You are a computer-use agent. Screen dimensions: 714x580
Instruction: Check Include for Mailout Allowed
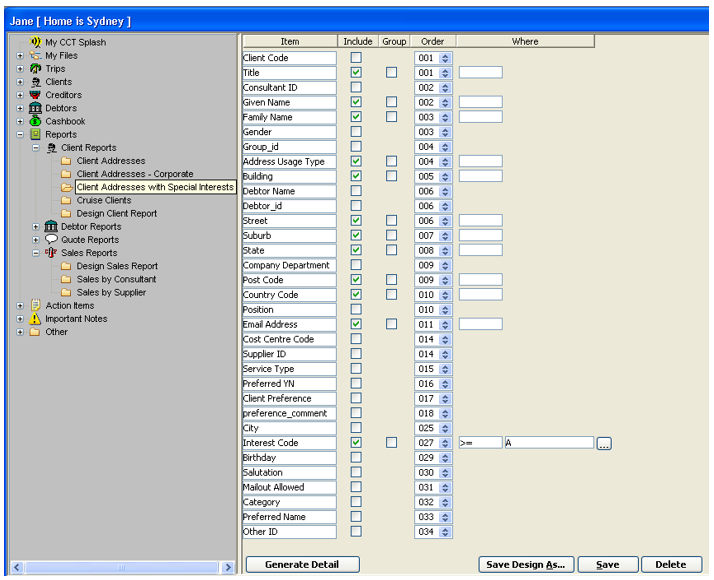pos(356,487)
